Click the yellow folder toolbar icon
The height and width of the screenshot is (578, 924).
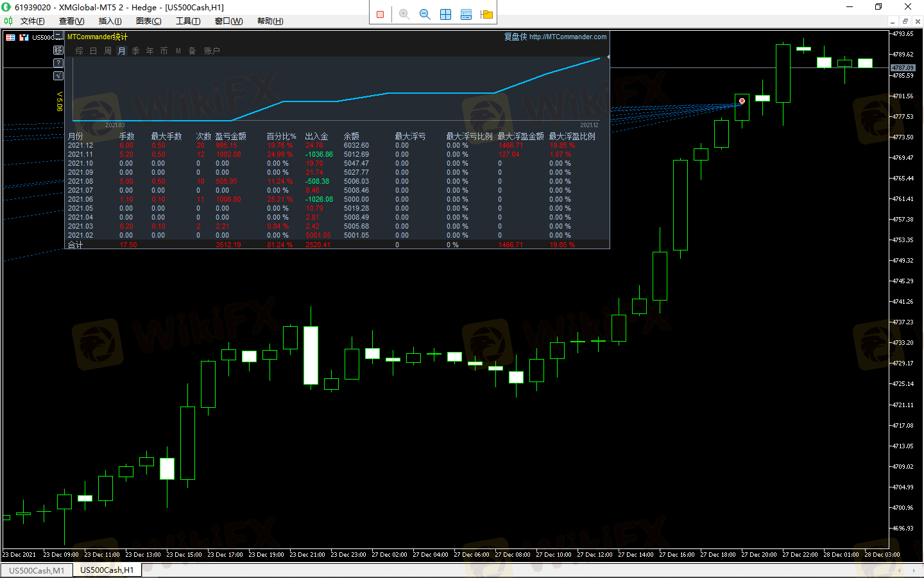pos(486,14)
